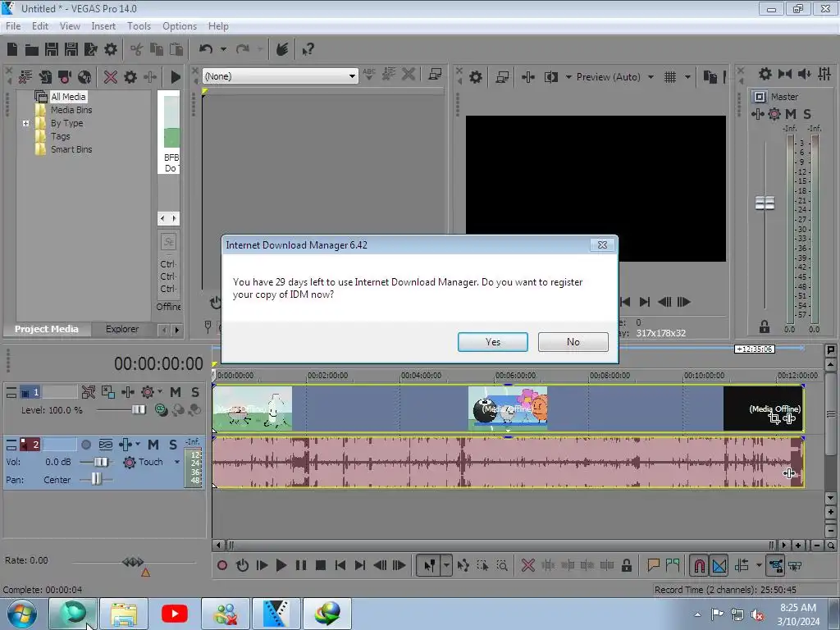
Task: Select All Media in project tree
Action: click(68, 97)
